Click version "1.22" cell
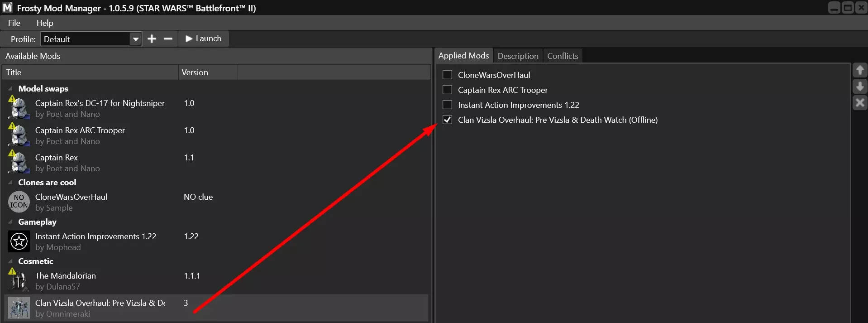The width and height of the screenshot is (868, 323). click(191, 236)
